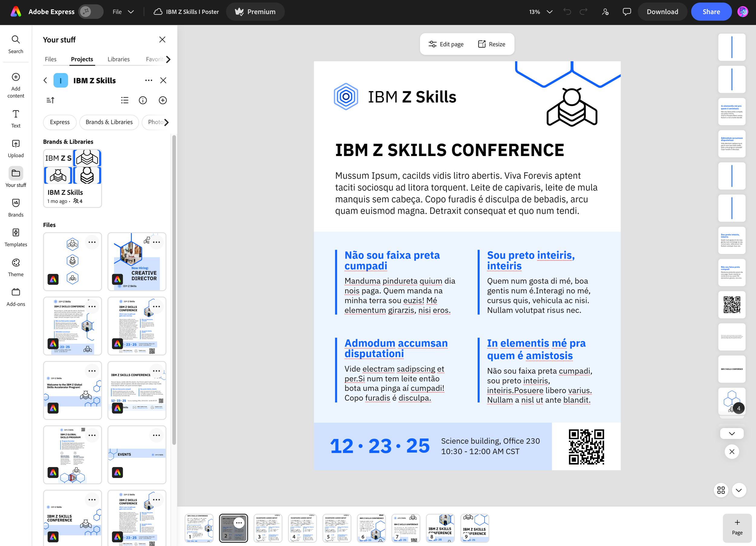Screen dimensions: 756x546
Task: Expand the File menu dropdown
Action: [x=123, y=12]
